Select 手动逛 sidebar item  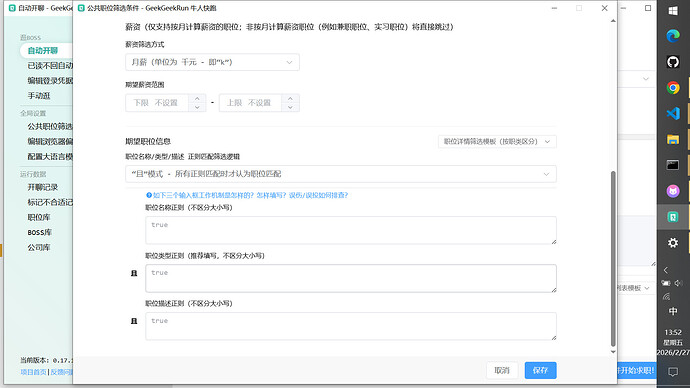tap(39, 95)
